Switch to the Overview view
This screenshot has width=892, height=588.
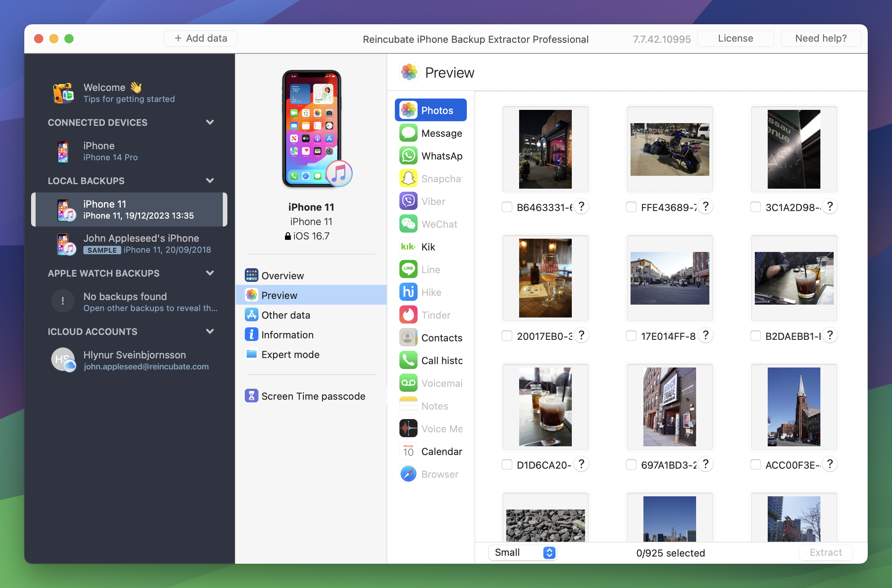pos(283,275)
